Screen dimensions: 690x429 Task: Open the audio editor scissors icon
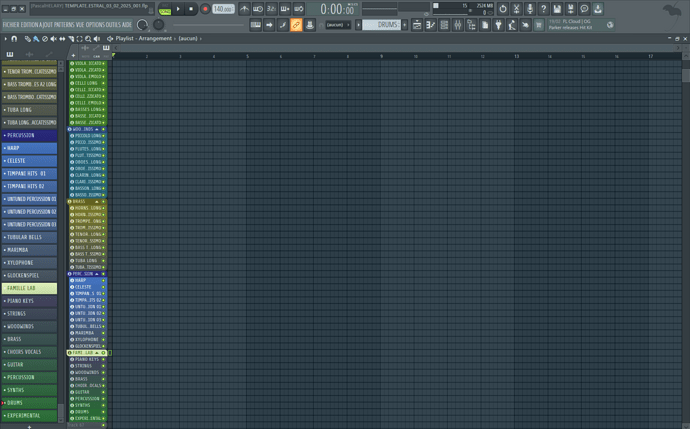coord(516,9)
